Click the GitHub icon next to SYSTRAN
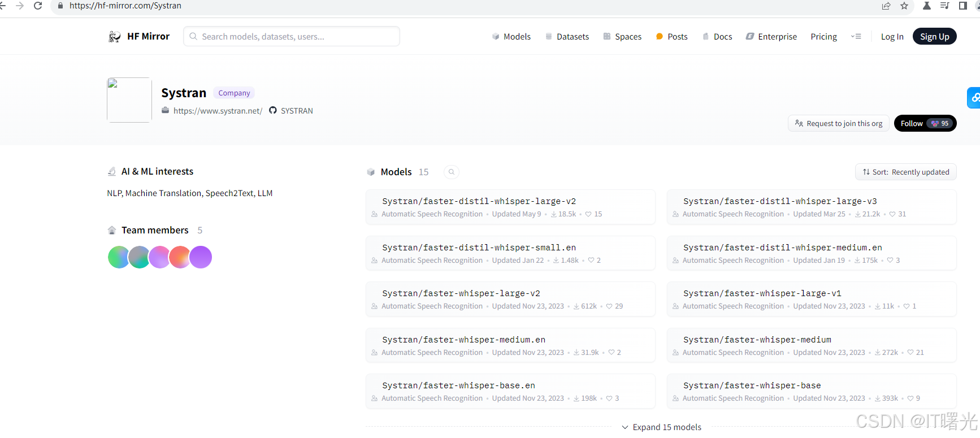 coord(273,110)
